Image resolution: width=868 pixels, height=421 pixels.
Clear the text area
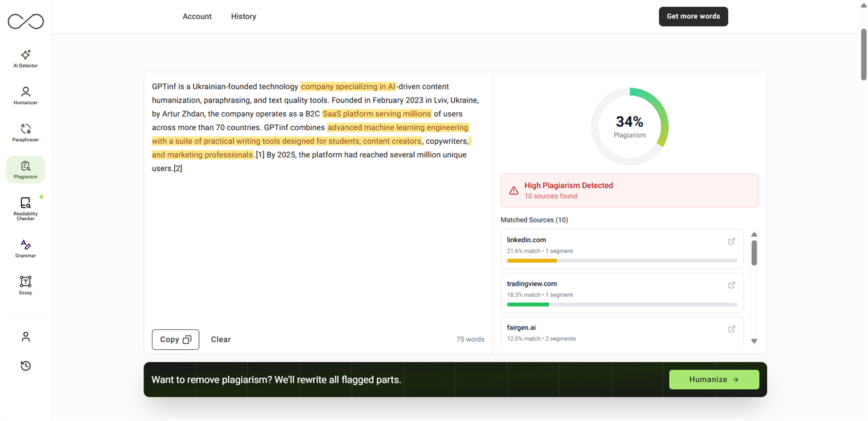221,340
